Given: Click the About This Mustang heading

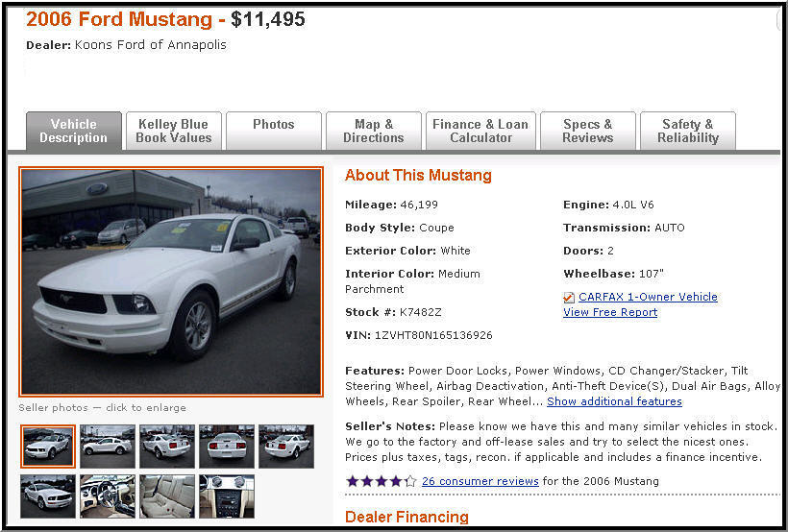Looking at the screenshot, I should coord(418,176).
